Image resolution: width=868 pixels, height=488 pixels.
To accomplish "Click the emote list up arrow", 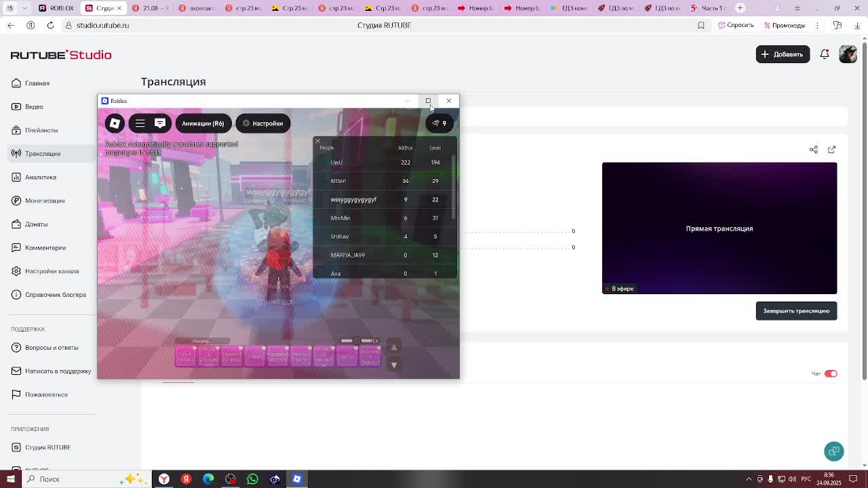I will tap(394, 348).
